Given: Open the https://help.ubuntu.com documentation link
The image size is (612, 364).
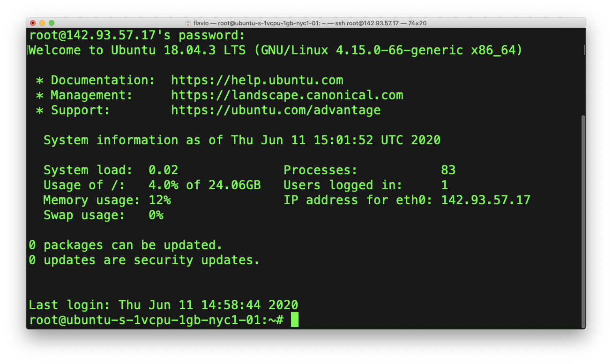Looking at the screenshot, I should [257, 80].
